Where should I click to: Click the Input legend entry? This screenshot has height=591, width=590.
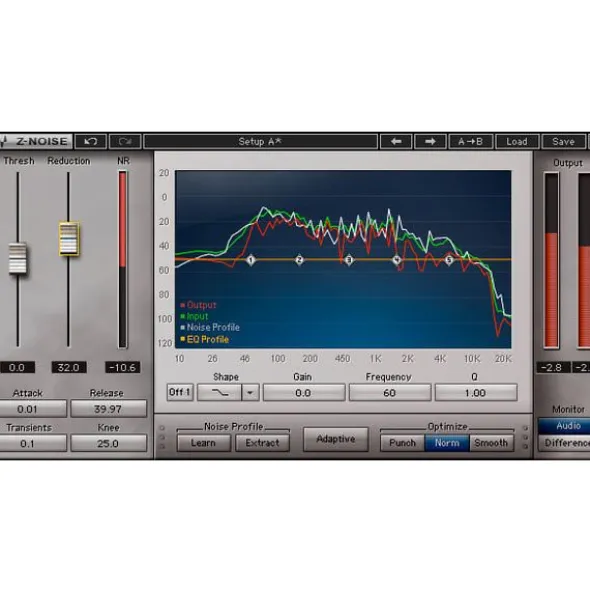(194, 316)
